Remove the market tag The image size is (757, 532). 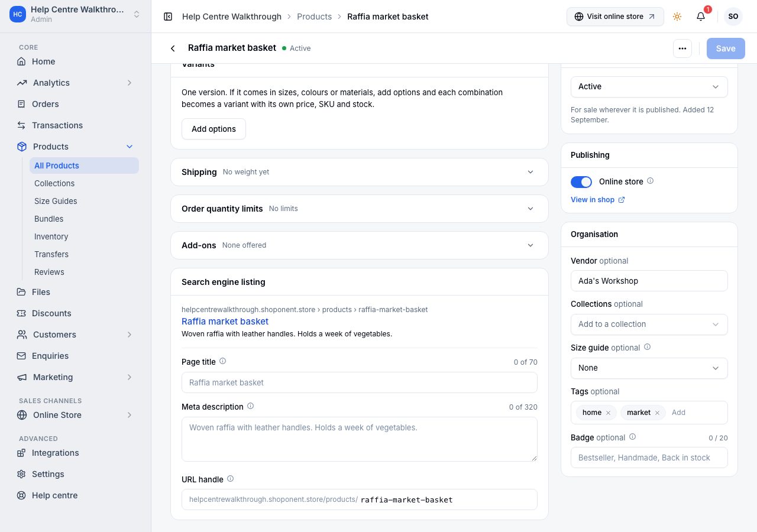click(657, 413)
